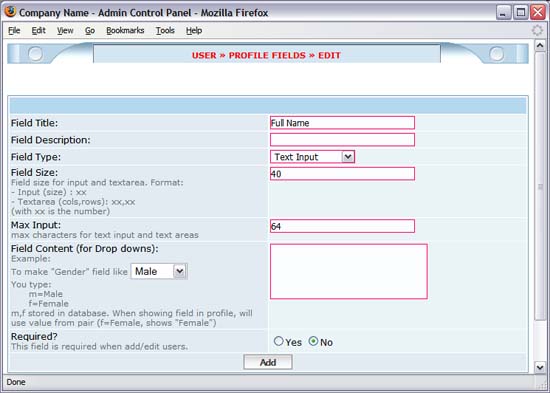Click the f=Female example text
This screenshot has height=393, width=550.
click(48, 304)
